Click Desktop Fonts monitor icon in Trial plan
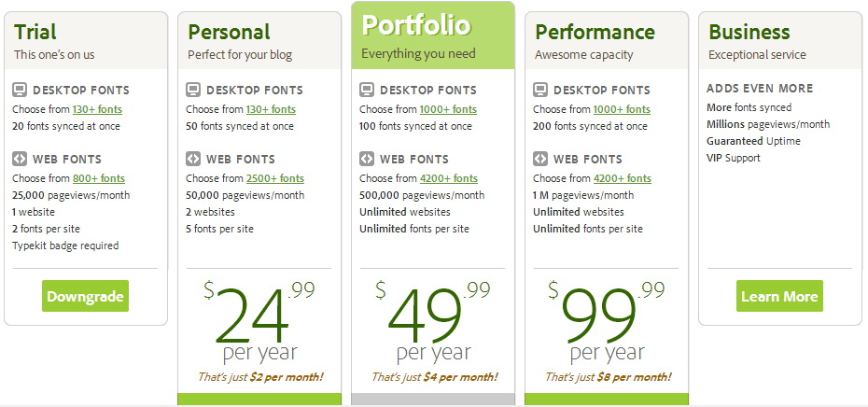 tap(20, 90)
